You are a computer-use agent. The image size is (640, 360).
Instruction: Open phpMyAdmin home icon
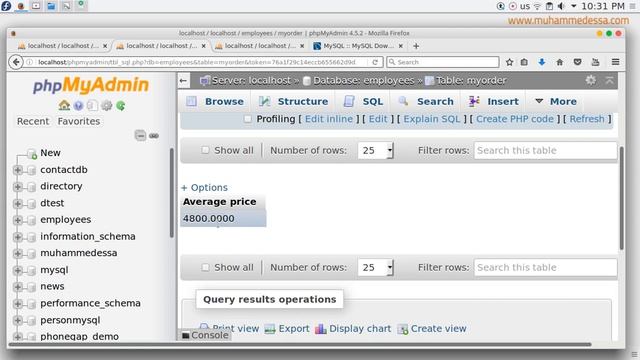64,105
